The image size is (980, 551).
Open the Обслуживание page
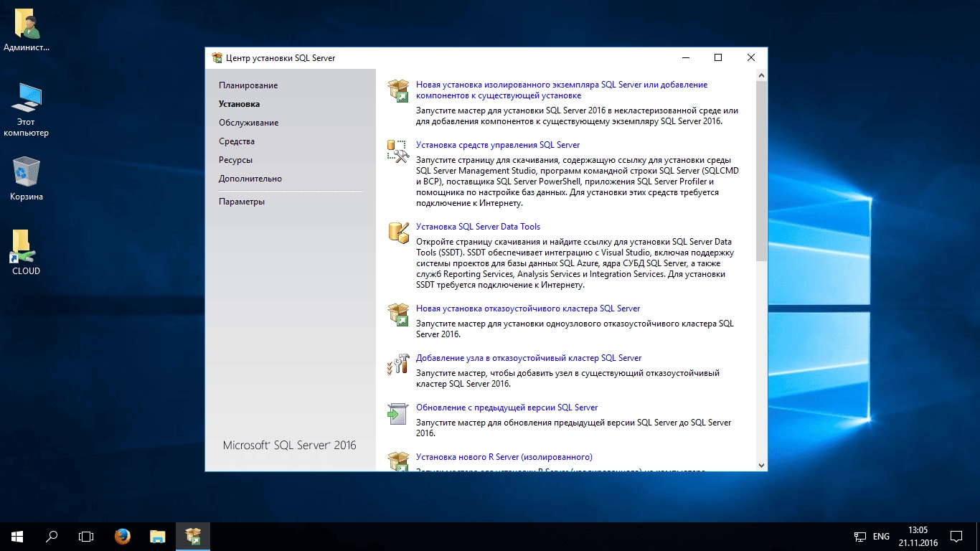(249, 123)
